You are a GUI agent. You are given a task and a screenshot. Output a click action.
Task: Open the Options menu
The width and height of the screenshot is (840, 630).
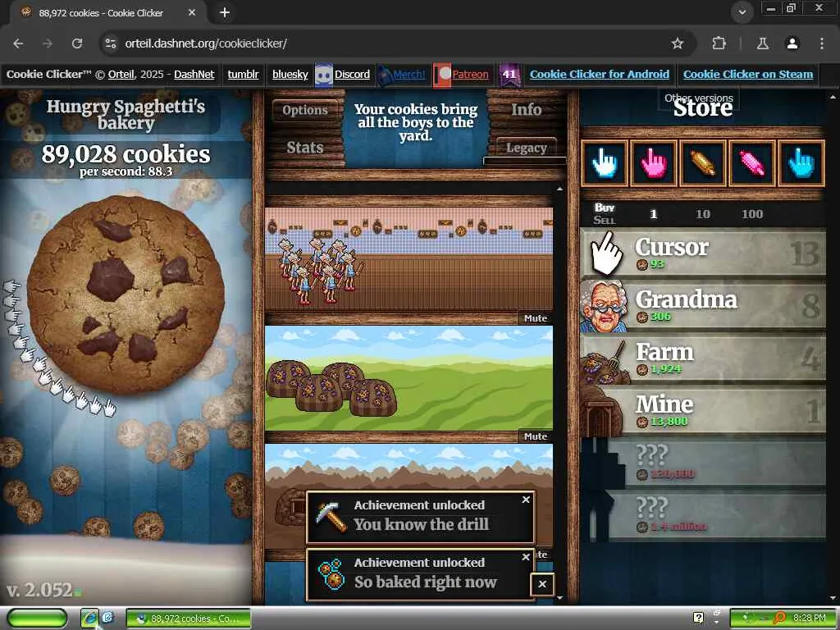click(305, 110)
